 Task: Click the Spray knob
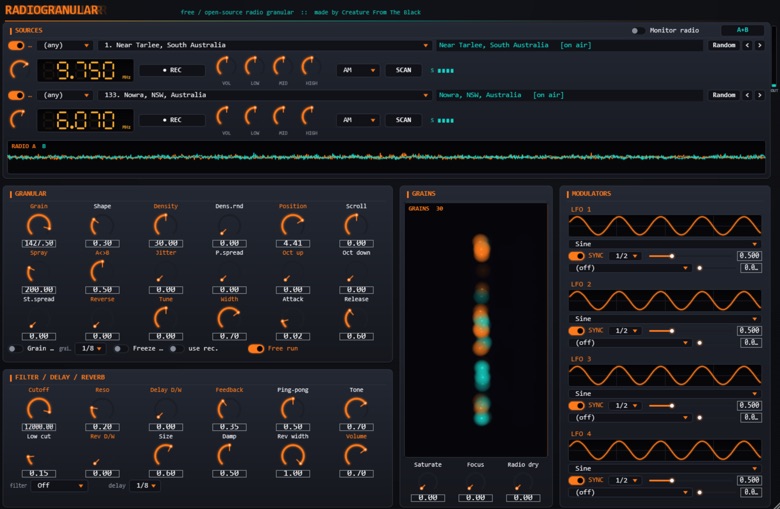click(39, 272)
